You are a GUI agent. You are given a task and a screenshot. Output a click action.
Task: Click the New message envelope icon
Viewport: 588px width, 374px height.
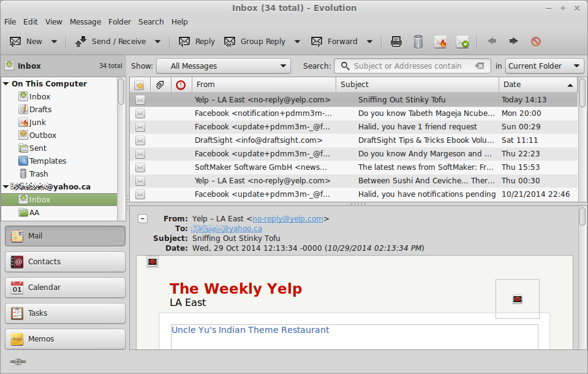(15, 42)
